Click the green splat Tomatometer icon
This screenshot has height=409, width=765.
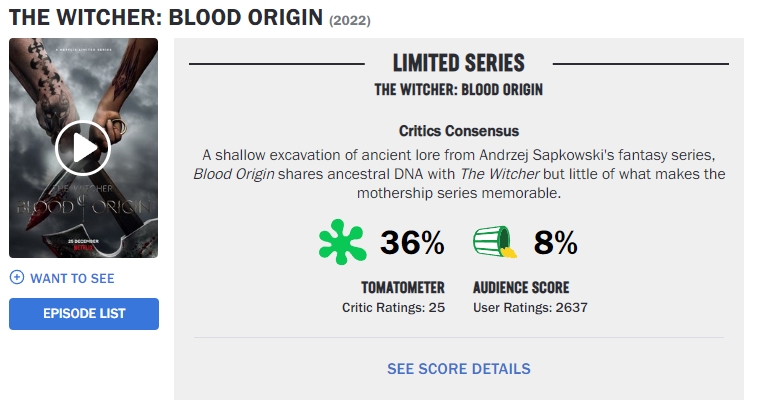pos(343,243)
